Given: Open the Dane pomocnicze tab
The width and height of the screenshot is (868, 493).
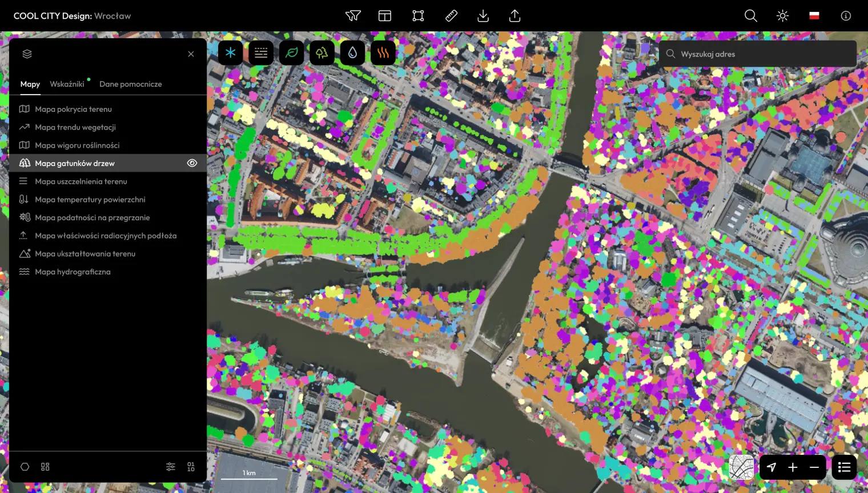Looking at the screenshot, I should [131, 84].
